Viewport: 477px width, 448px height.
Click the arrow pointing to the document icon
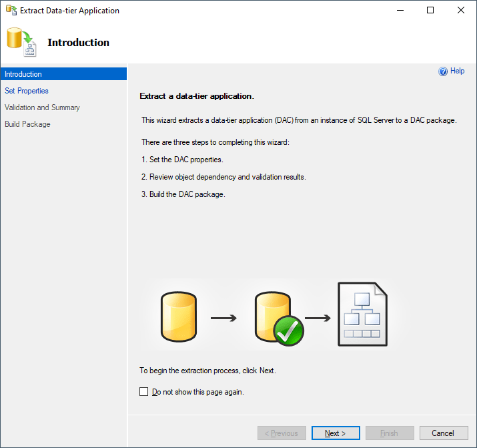click(x=318, y=318)
